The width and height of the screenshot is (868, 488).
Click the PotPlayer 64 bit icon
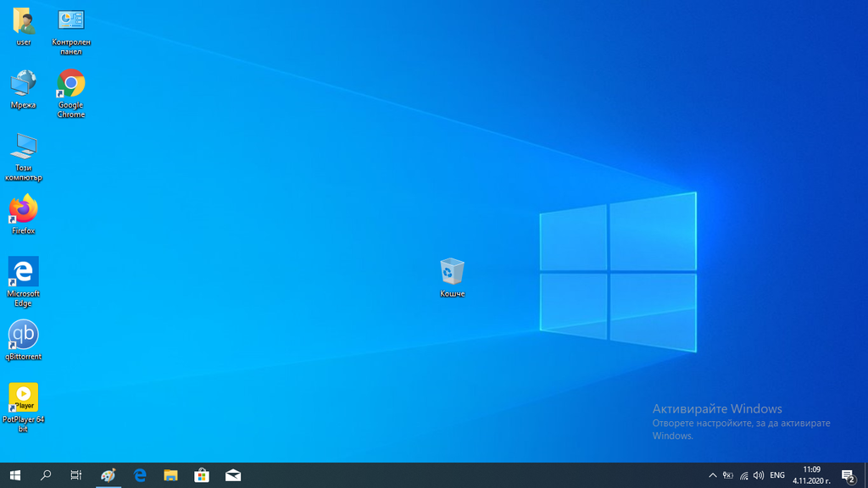24,398
